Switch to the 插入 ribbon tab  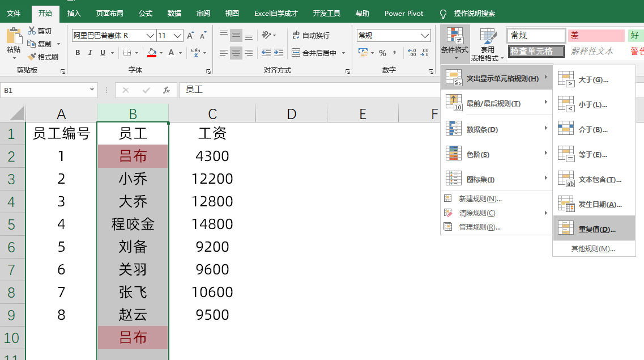pos(74,14)
